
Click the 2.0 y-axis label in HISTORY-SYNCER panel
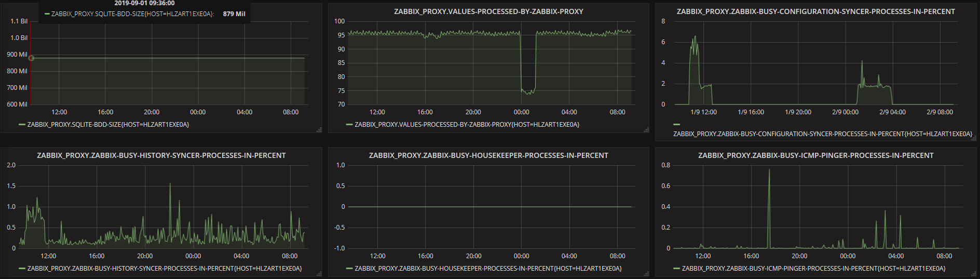[11, 165]
